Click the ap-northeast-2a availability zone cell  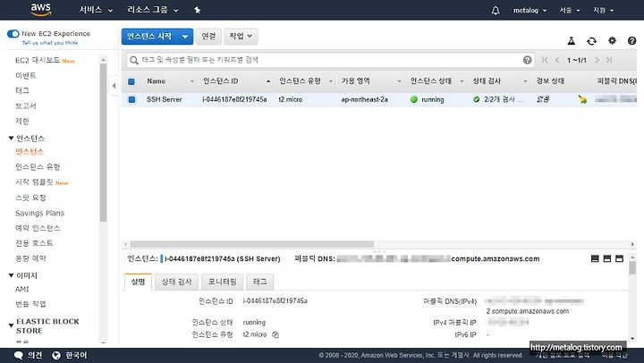364,99
